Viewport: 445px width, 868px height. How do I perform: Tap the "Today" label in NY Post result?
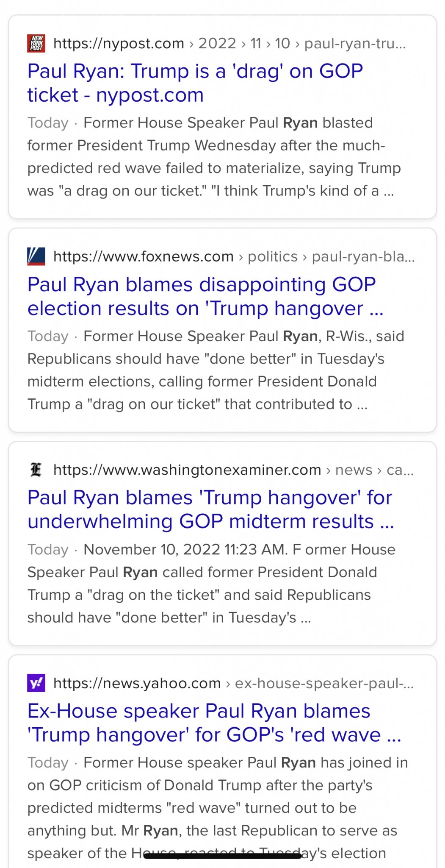pyautogui.click(x=48, y=123)
